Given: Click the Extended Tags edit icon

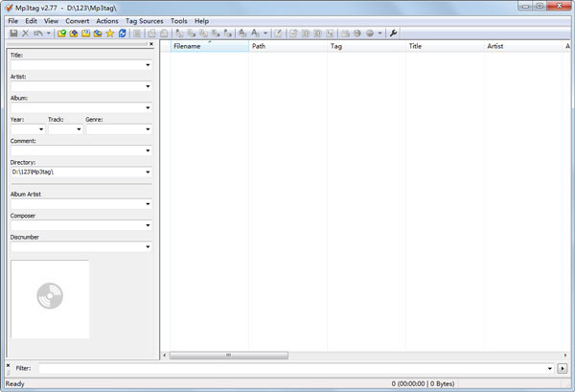Looking at the screenshot, I should [x=278, y=34].
